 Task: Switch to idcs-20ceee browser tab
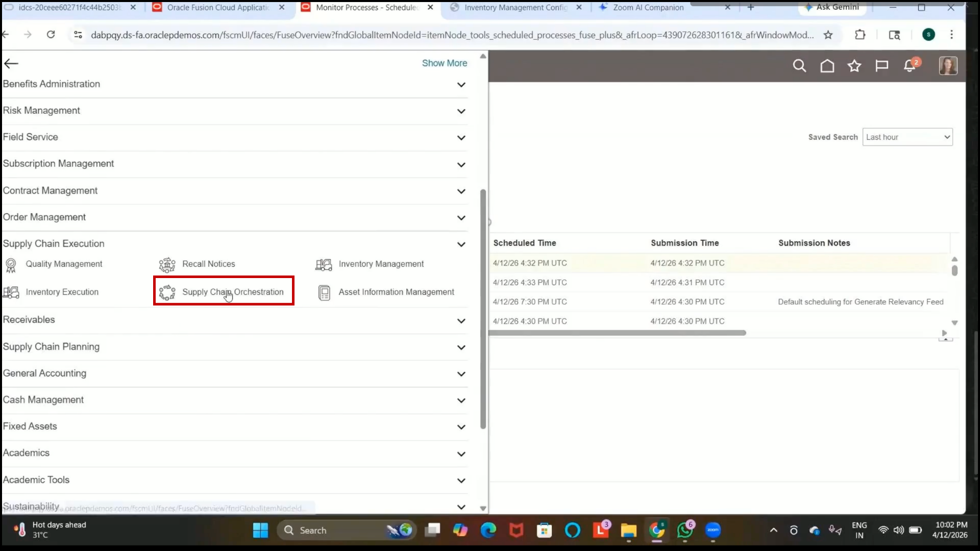[70, 8]
